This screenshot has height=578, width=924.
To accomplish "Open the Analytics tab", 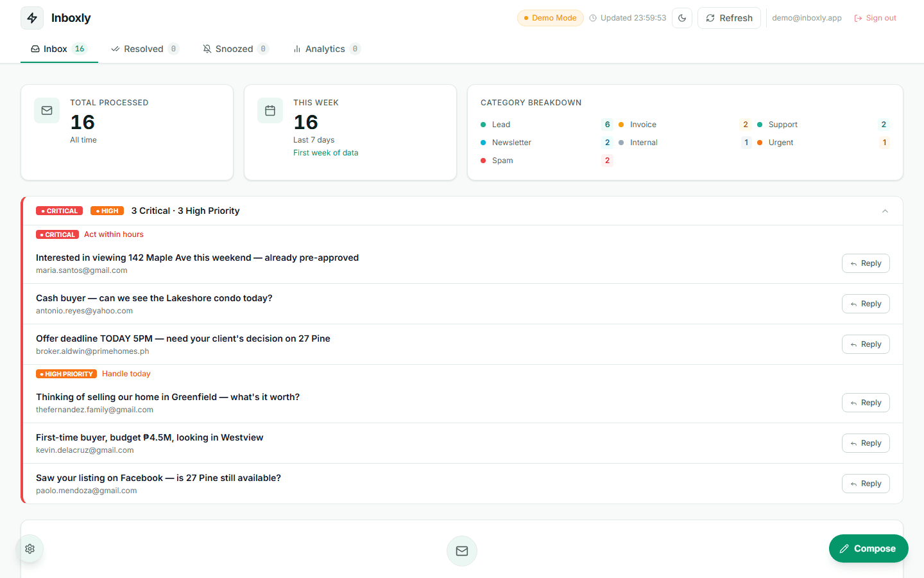I will coord(327,49).
